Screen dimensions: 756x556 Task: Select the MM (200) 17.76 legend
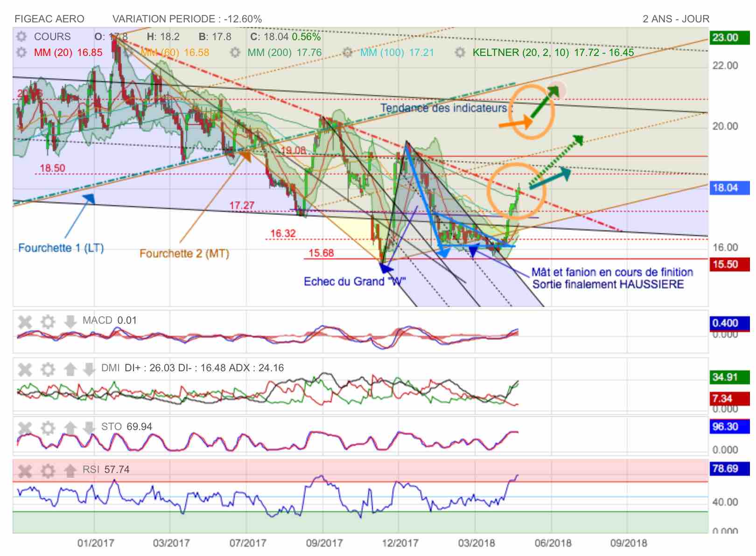point(285,52)
